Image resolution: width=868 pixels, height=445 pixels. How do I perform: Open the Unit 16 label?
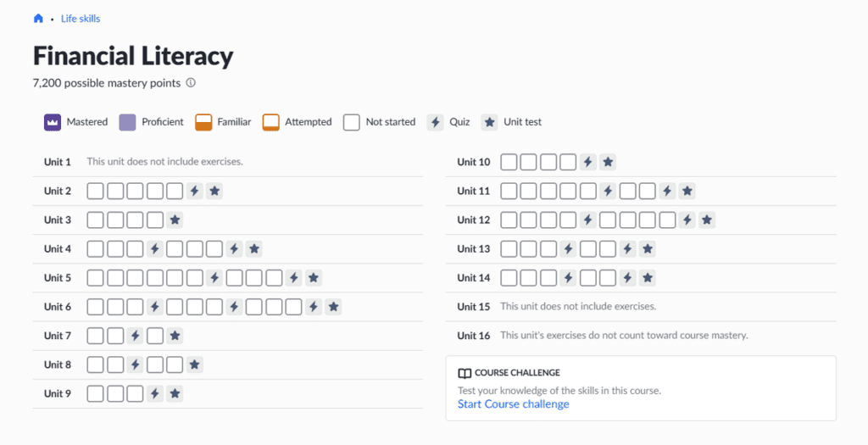pyautogui.click(x=473, y=336)
